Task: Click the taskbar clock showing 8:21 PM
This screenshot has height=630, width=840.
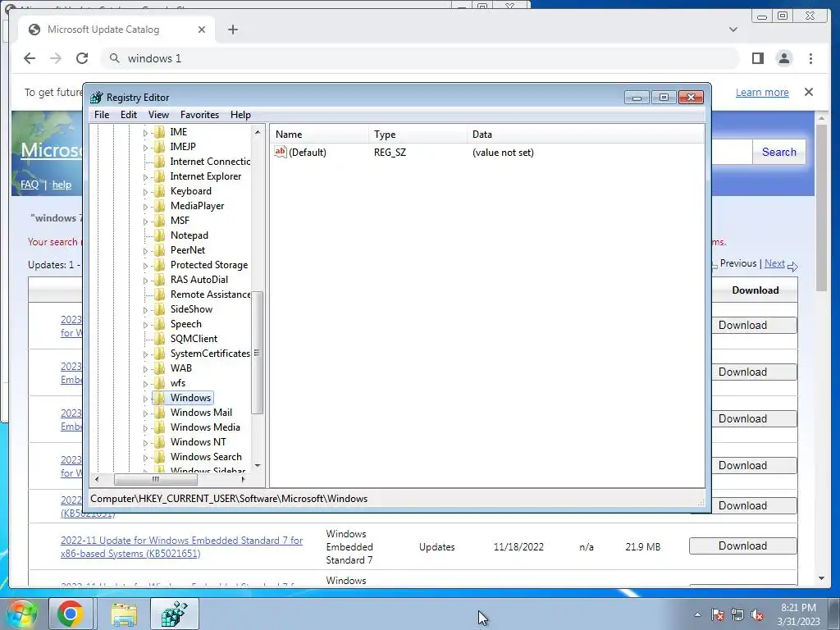Action: (x=798, y=614)
